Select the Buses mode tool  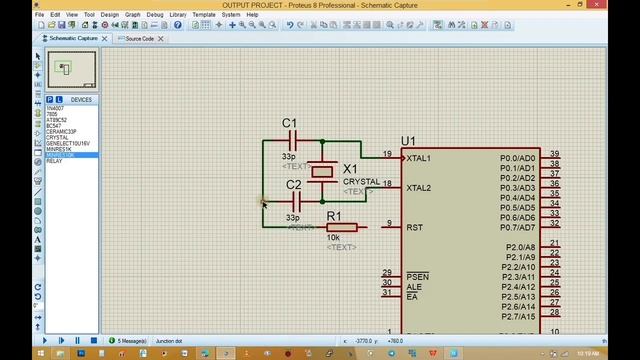(38, 104)
